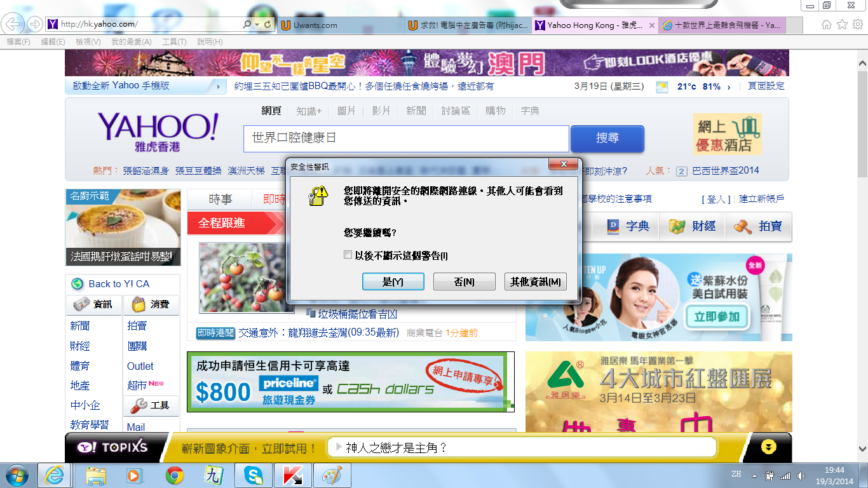Click the 名廚示範 food thumbnail
The image size is (868, 488).
point(123,227)
